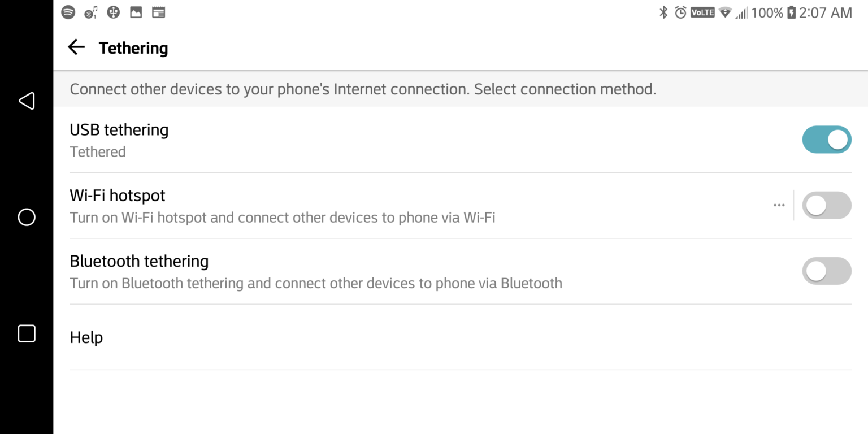868x434 pixels.
Task: Tap the 2:07 AM clock display
Action: [x=826, y=12]
